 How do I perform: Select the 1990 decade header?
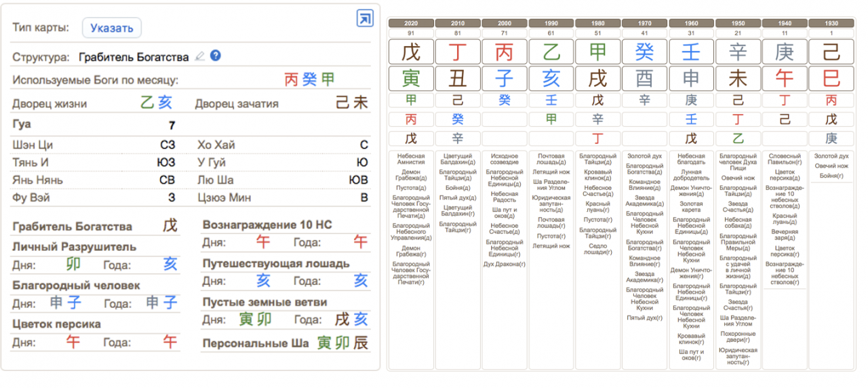[x=551, y=23]
